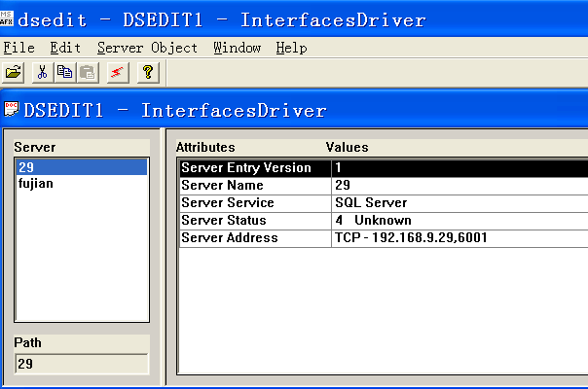This screenshot has height=389, width=588.
Task: Click the Open Directory Service folder icon
Action: click(14, 72)
